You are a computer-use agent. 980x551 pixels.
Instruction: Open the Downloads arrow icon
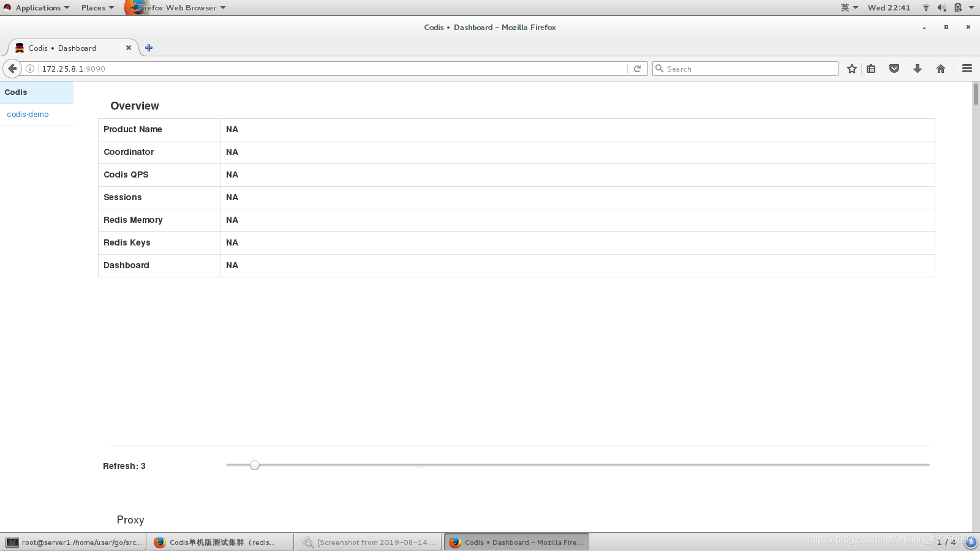(918, 69)
